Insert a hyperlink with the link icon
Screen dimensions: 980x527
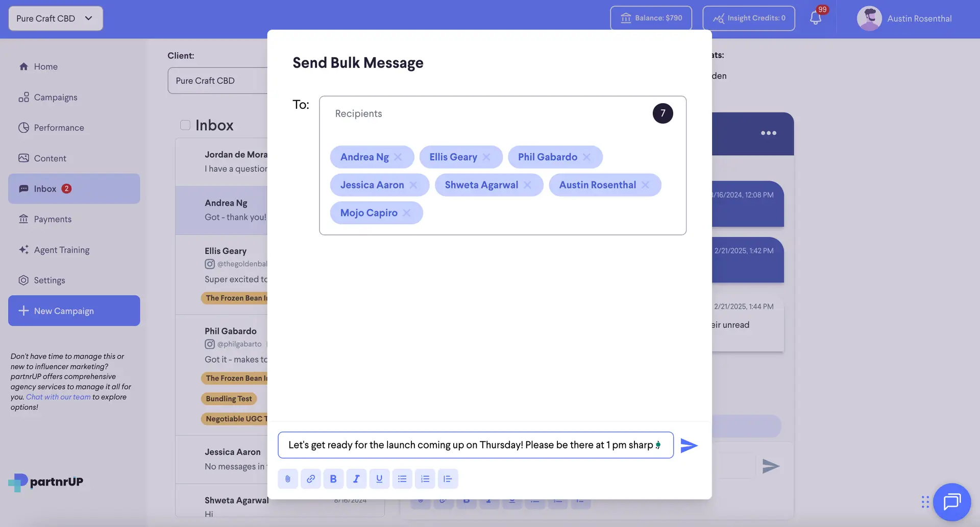pyautogui.click(x=310, y=478)
